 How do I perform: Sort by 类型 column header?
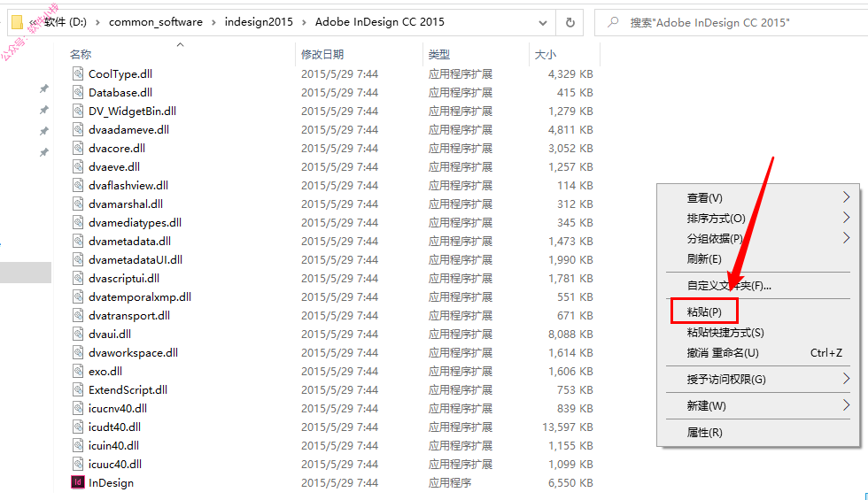coord(439,54)
